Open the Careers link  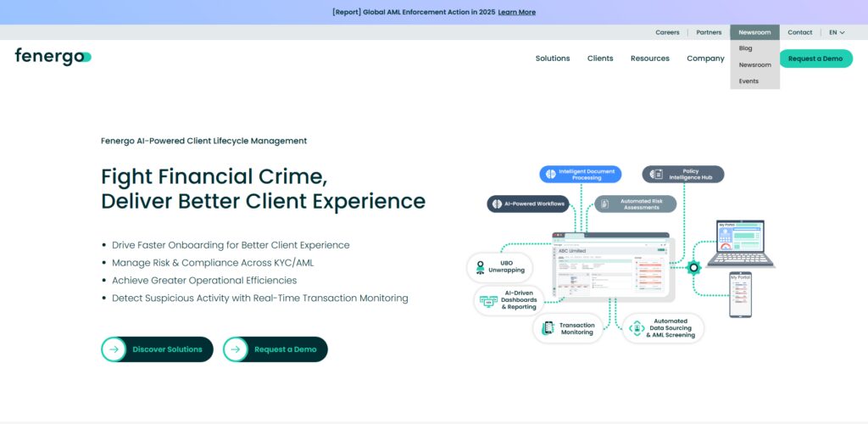click(667, 32)
